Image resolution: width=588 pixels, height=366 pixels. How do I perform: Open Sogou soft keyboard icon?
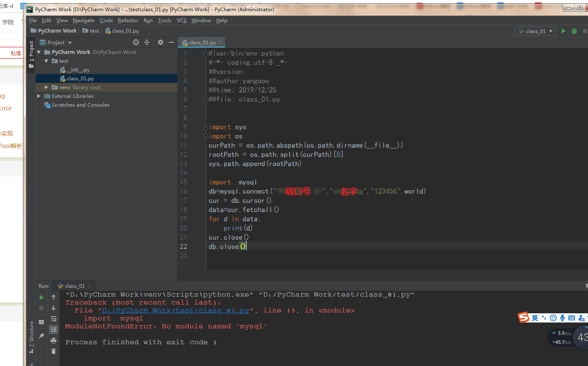[x=572, y=318]
